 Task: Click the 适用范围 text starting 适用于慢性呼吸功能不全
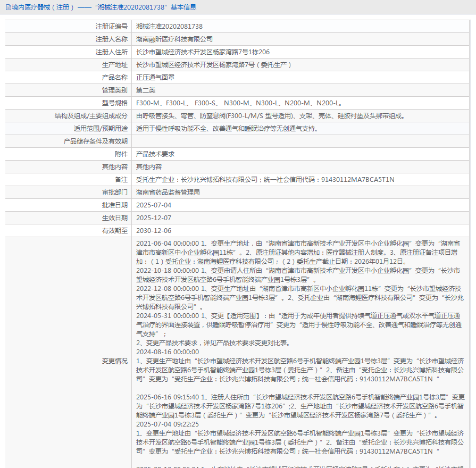coord(228,128)
